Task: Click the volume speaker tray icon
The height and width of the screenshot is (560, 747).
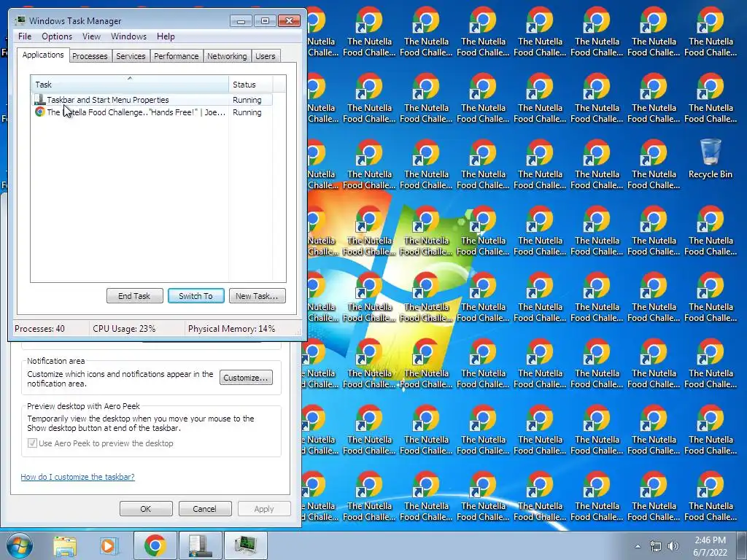Action: [x=673, y=546]
